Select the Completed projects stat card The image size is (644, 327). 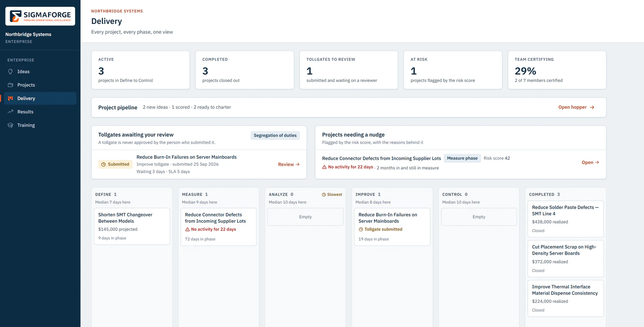(245, 70)
